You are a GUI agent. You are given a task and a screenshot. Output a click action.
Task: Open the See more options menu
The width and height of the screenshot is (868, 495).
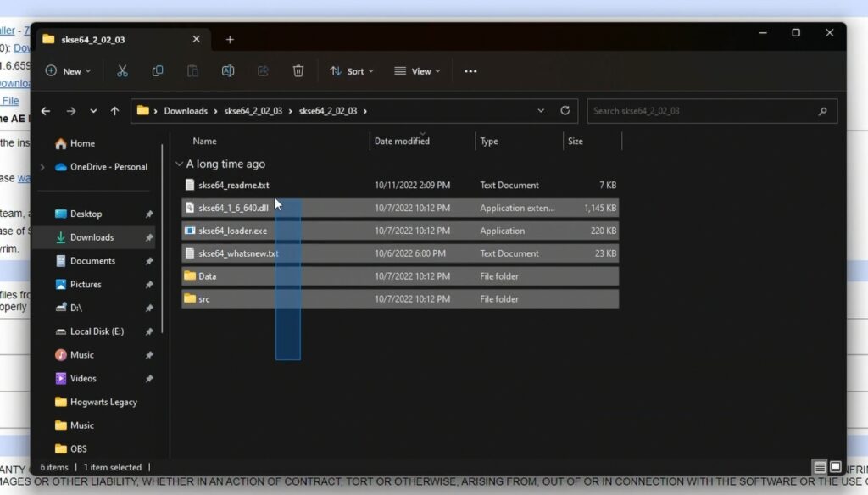470,71
